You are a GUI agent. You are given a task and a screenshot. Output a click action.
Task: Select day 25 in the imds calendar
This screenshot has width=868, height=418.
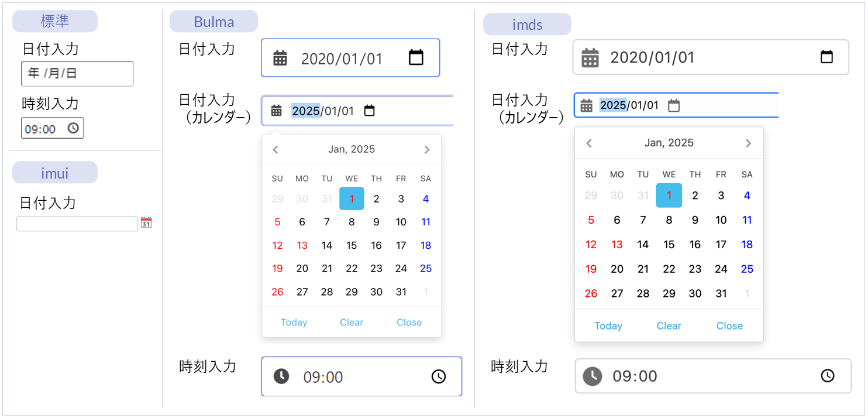(x=747, y=269)
